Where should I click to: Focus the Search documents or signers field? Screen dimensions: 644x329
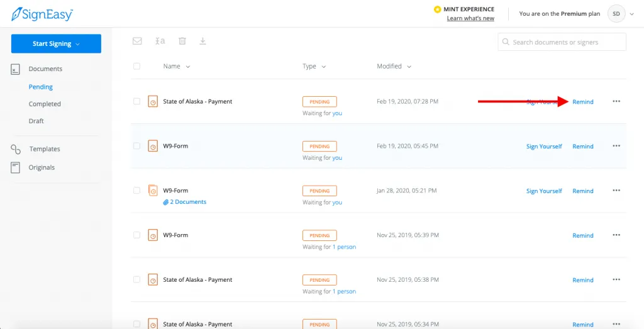tap(562, 42)
